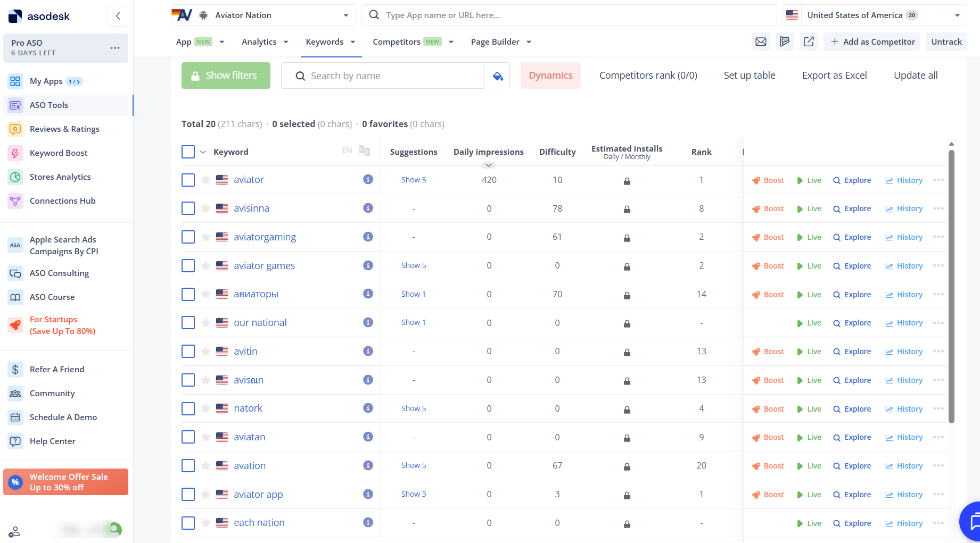Open the app in store via external-link icon
This screenshot has height=543, width=980.
click(x=809, y=41)
